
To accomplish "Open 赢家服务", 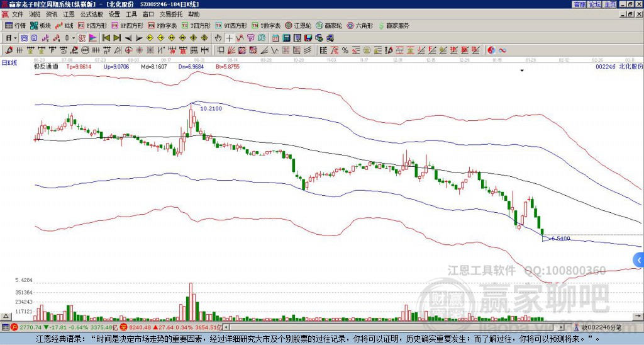I will [x=394, y=26].
